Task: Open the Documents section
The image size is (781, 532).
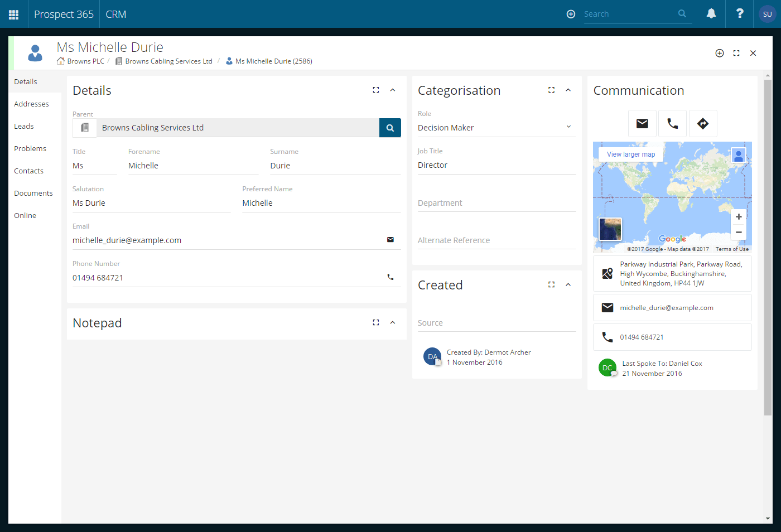Action: coord(33,193)
